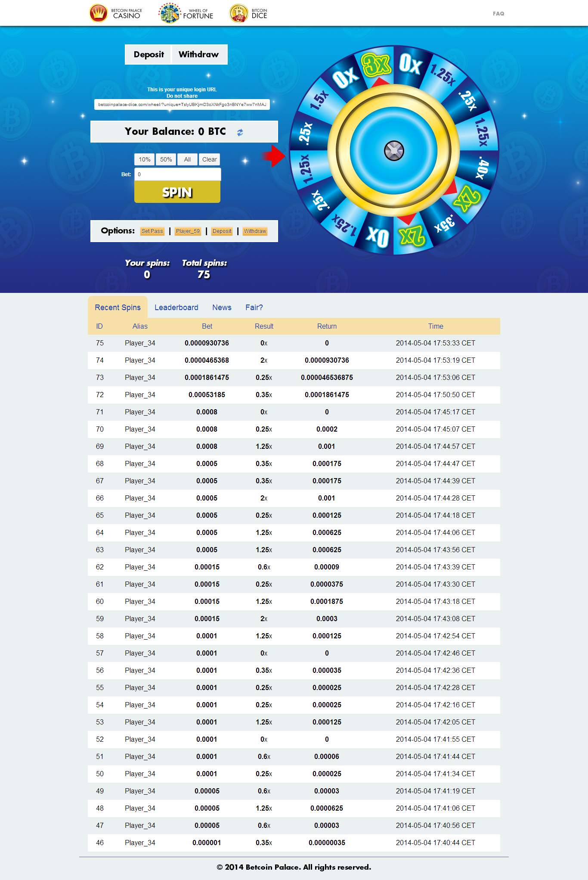Click the Set Pass option
This screenshot has width=588, height=880.
tap(152, 231)
